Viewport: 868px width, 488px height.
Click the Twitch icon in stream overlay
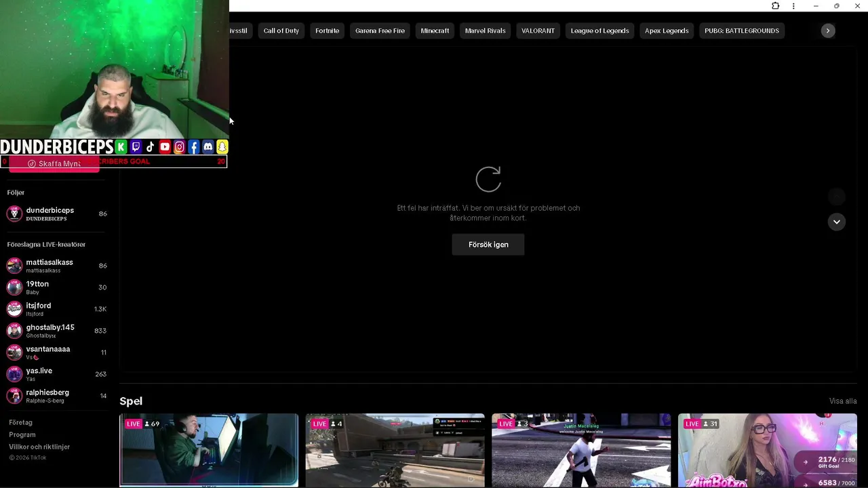point(136,147)
